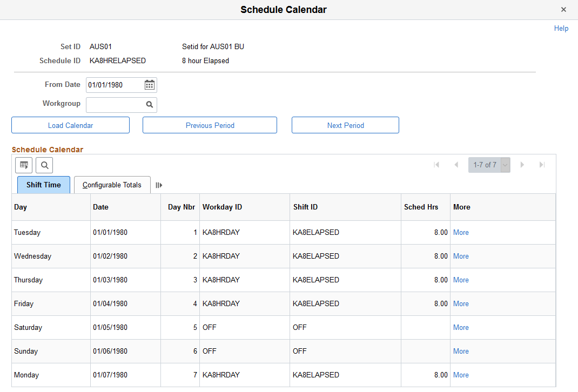This screenshot has width=578, height=392.
Task: Click 8.00 sched hours in Monday row
Action: point(441,375)
